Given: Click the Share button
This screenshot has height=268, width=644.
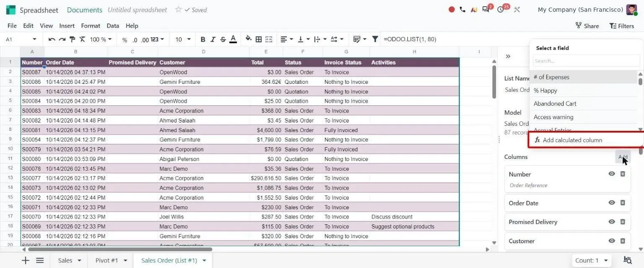Looking at the screenshot, I should click(587, 26).
